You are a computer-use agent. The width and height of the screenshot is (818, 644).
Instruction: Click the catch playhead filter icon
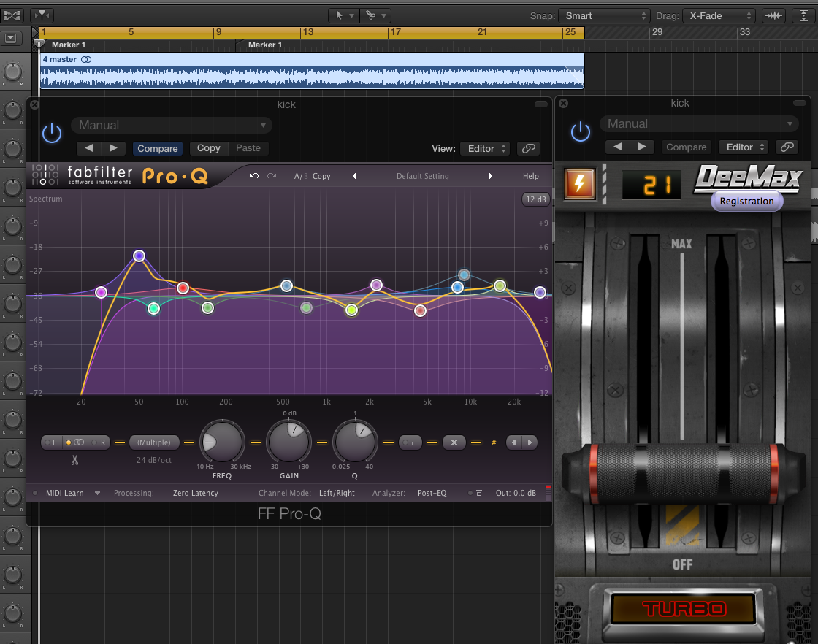coord(41,15)
